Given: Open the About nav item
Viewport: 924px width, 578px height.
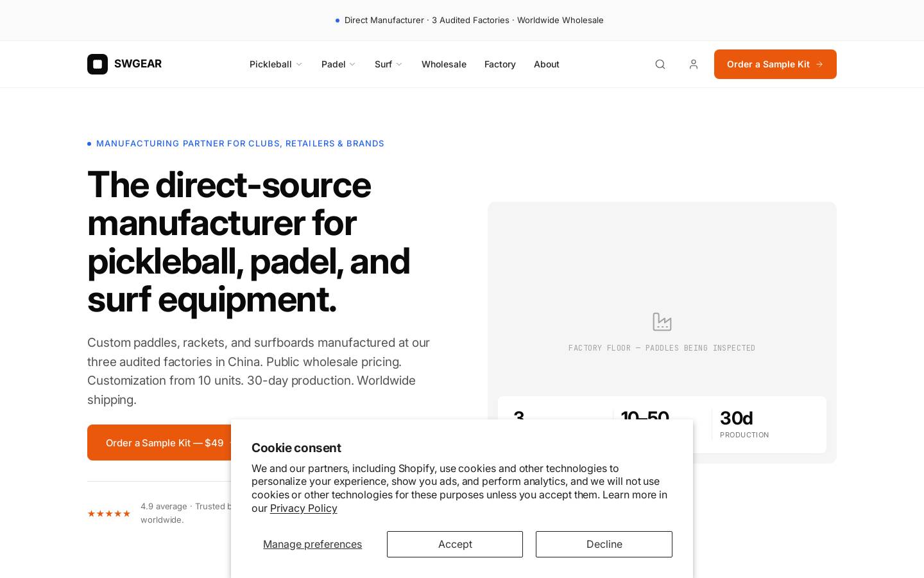Looking at the screenshot, I should 547,64.
